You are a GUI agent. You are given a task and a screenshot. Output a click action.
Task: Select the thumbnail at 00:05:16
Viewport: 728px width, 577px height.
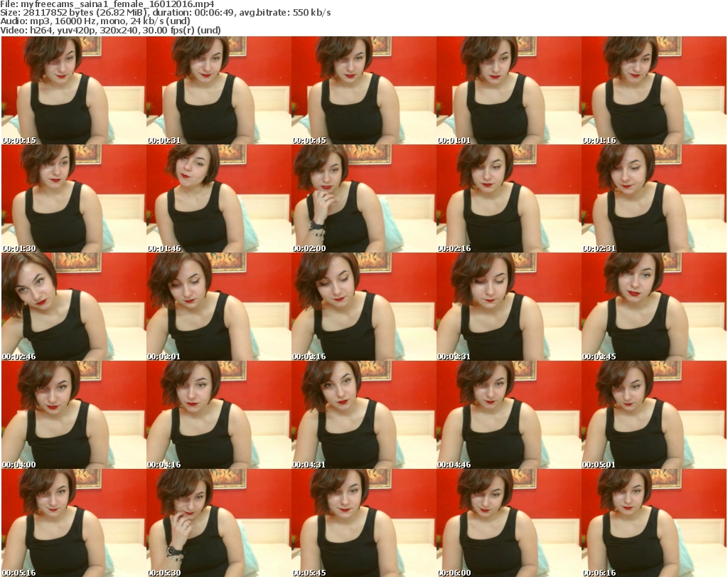coord(74,523)
